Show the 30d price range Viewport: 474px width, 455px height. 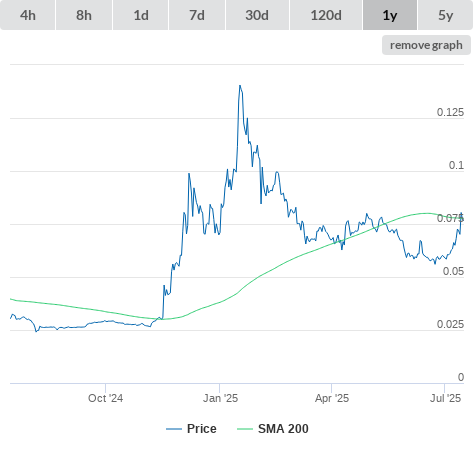pos(257,15)
